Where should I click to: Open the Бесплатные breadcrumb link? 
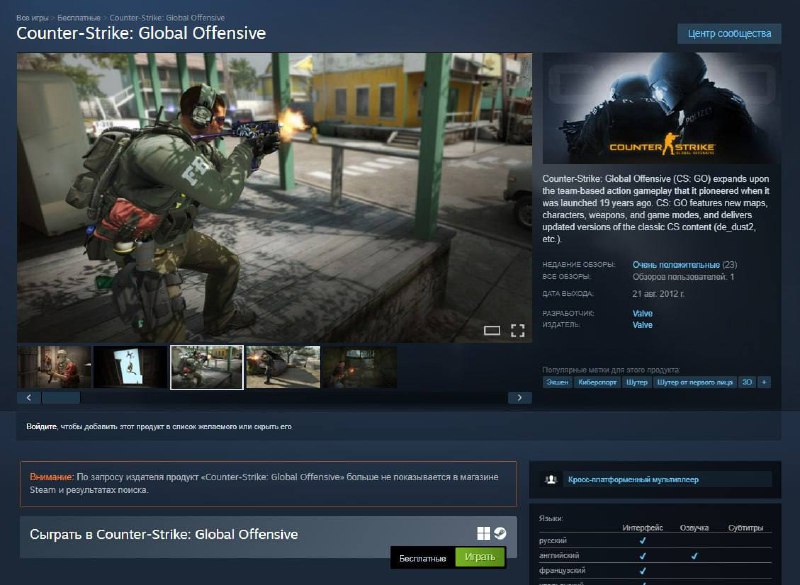(x=81, y=18)
